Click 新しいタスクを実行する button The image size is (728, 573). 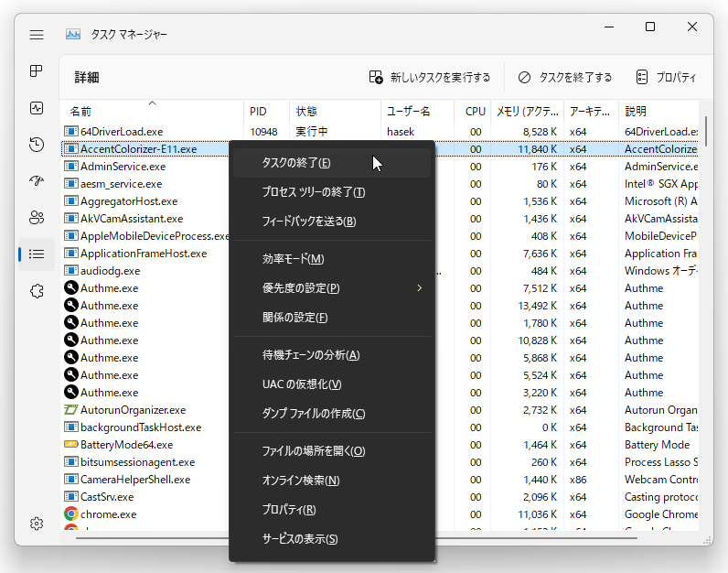coord(430,77)
